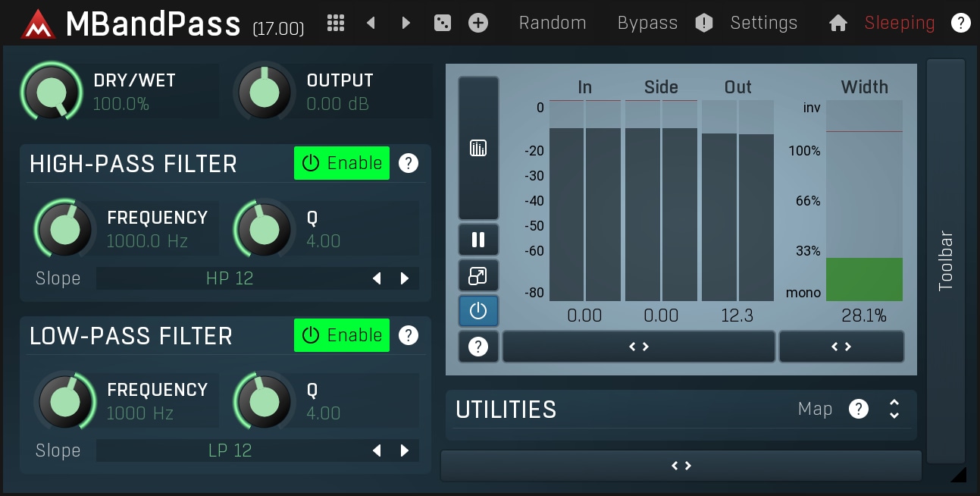
Task: Click the Out meter label
Action: [738, 87]
